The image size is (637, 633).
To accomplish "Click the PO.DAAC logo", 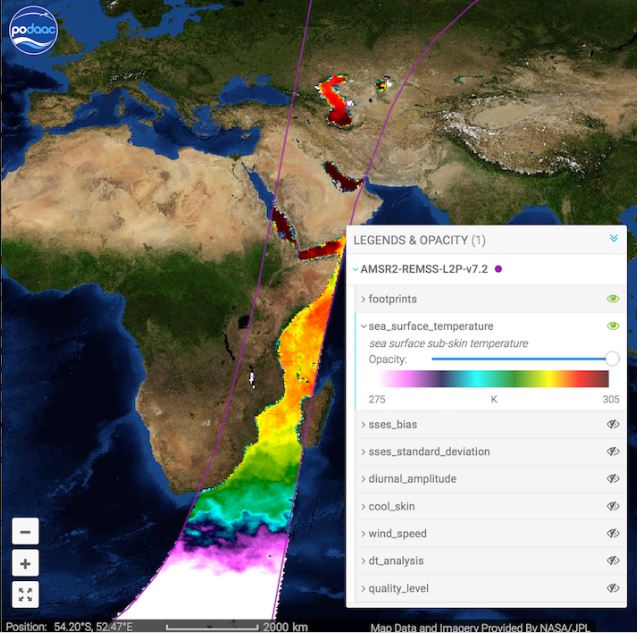I will [33, 30].
